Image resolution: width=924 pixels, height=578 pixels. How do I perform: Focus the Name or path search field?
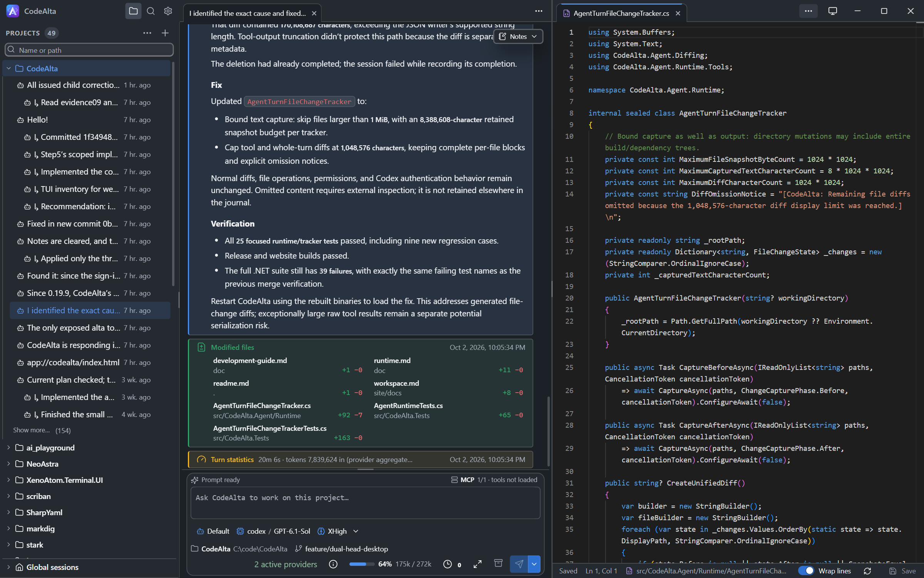89,50
